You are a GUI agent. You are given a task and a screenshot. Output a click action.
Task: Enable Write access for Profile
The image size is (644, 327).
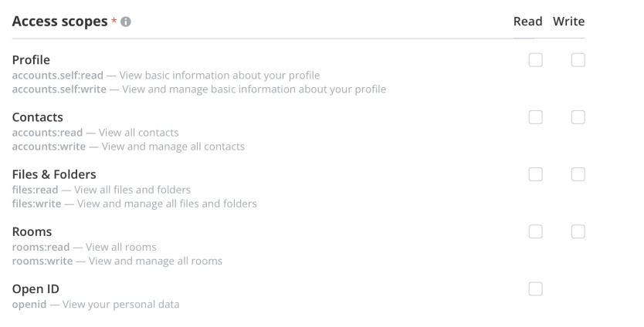(x=578, y=60)
